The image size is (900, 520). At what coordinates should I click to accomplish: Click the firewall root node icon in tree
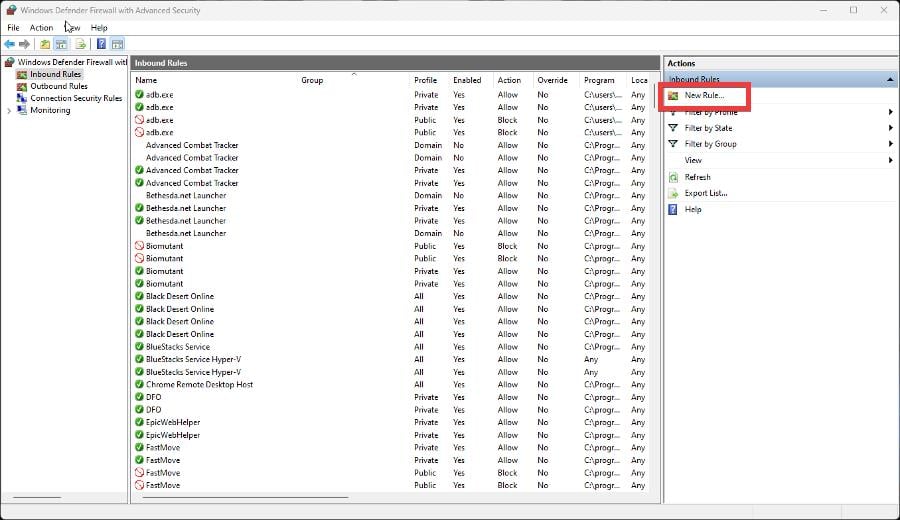[9, 62]
